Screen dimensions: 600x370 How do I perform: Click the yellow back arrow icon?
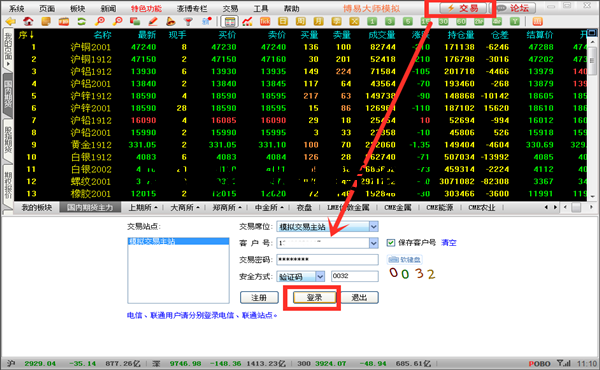(10, 21)
